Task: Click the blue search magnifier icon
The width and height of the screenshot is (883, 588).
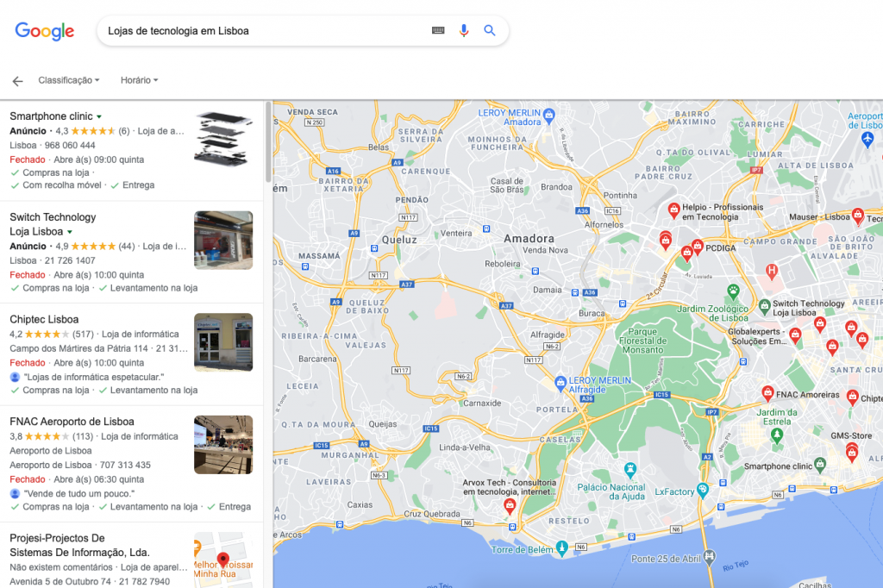Action: [x=490, y=30]
